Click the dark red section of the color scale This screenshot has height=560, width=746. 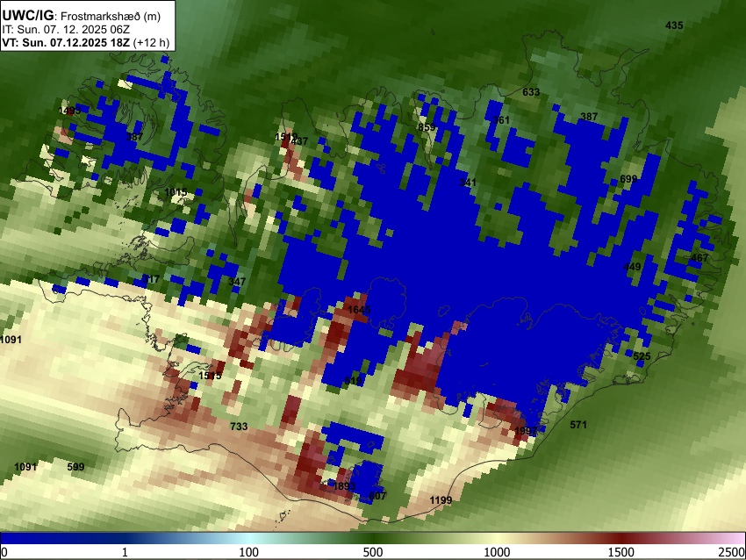[x=621, y=538]
